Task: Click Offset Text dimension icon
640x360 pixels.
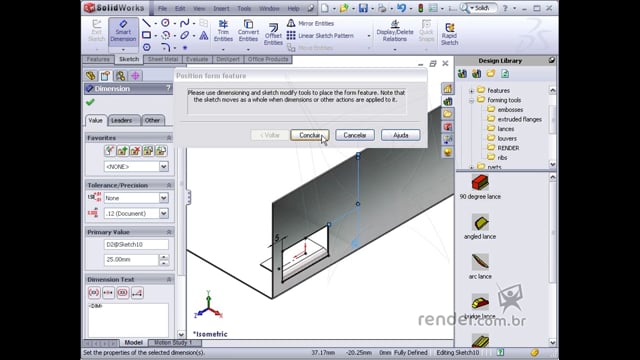Action: pyautogui.click(x=137, y=293)
